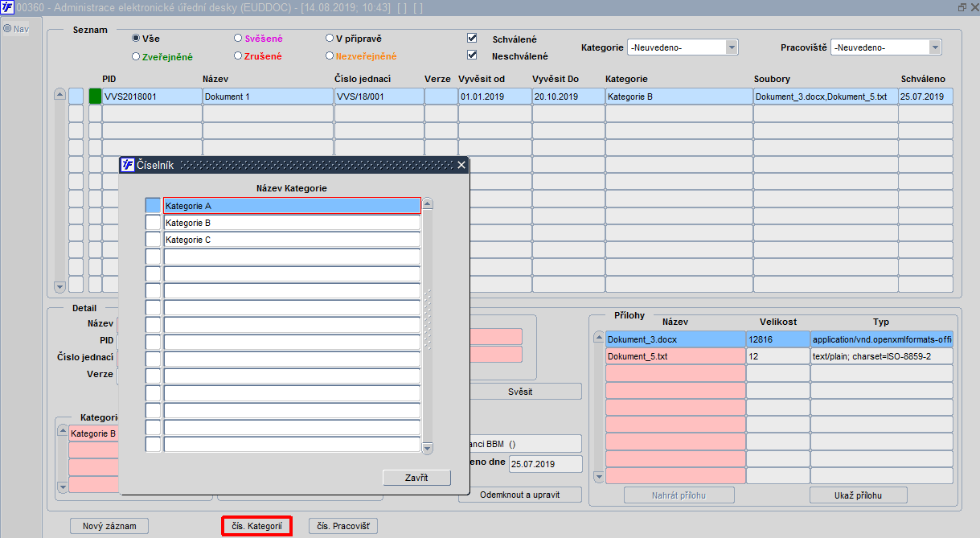The image size is (980, 538).
Task: Click PID cell VVS2018001
Action: (152, 97)
